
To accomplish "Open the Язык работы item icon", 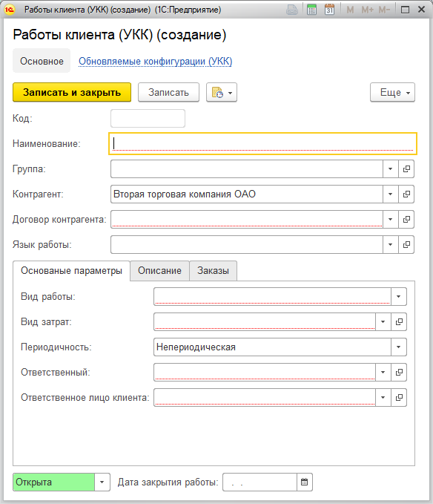I will pos(406,245).
